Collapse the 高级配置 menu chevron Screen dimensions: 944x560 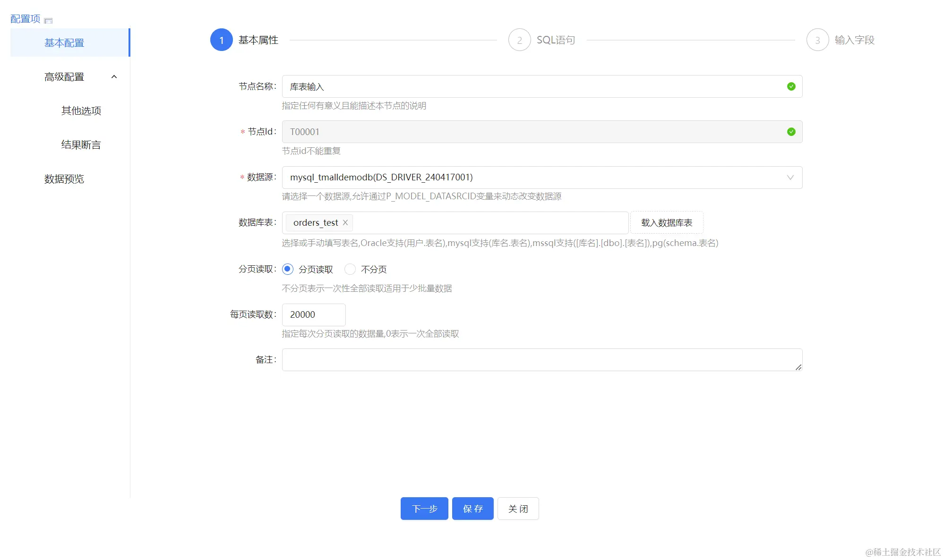[114, 77]
